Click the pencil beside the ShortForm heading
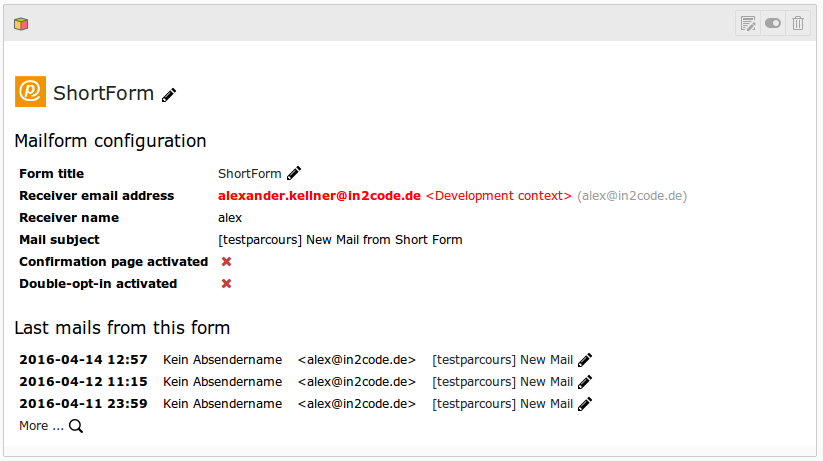The width and height of the screenshot is (823, 461). [x=170, y=94]
